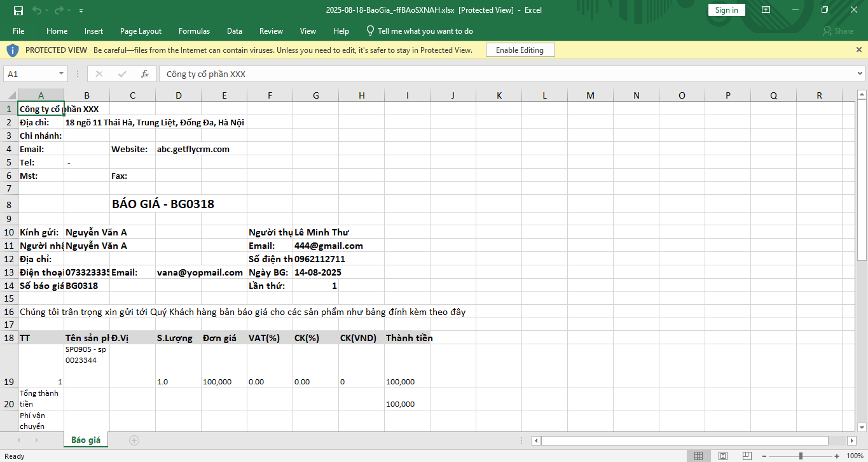The height and width of the screenshot is (462, 868).
Task: Click the formula bar text field
Action: pos(506,74)
